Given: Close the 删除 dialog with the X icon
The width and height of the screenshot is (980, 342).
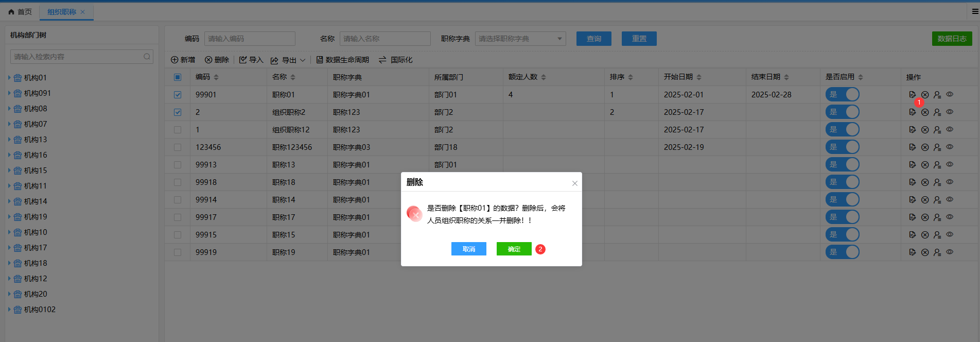Looking at the screenshot, I should [x=575, y=183].
